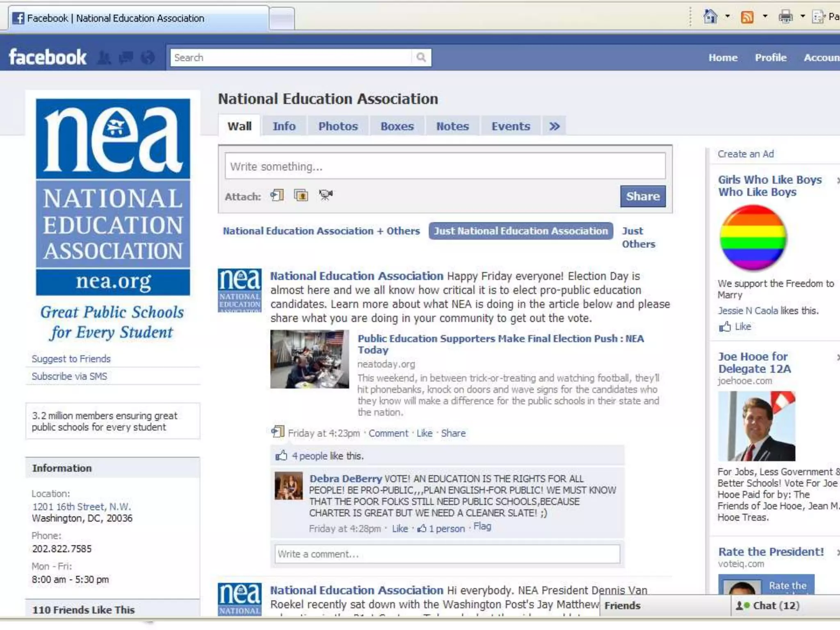Click the search magnifier button

point(421,57)
